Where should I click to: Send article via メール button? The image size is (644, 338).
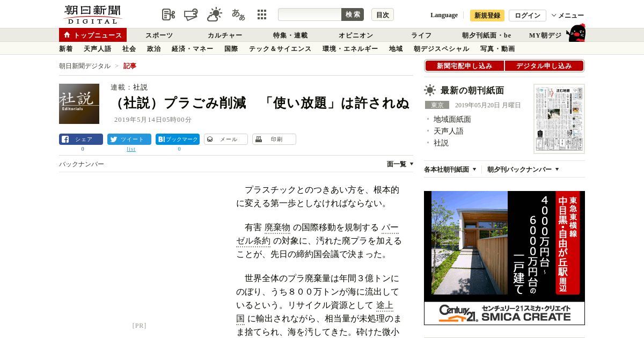[x=226, y=139]
